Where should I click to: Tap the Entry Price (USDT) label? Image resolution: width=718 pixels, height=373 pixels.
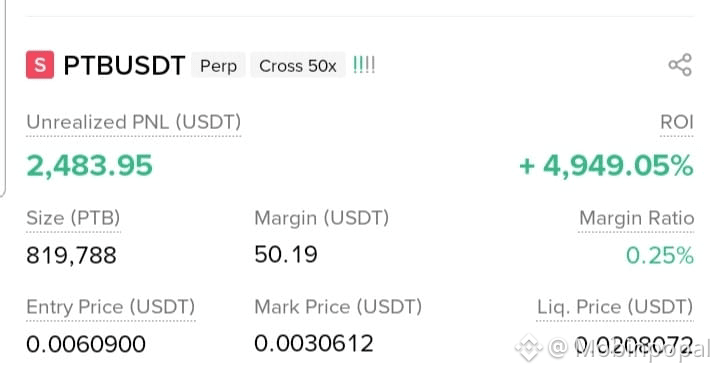coord(111,307)
